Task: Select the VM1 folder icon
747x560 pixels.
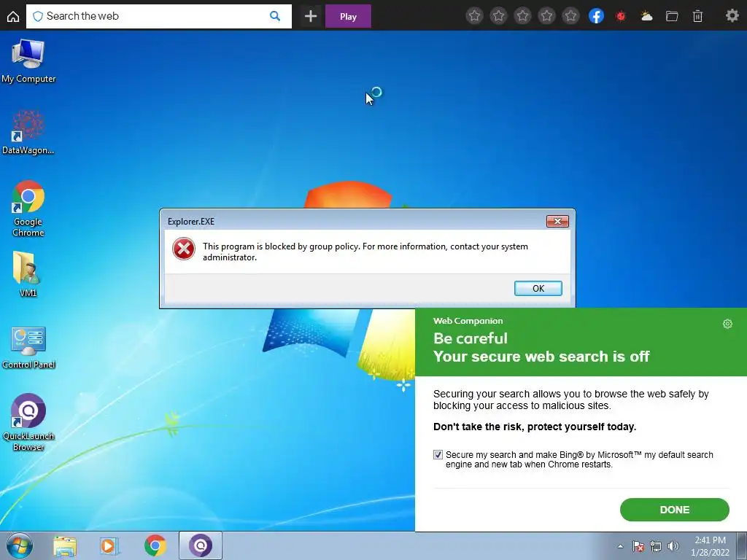Action: 28,274
